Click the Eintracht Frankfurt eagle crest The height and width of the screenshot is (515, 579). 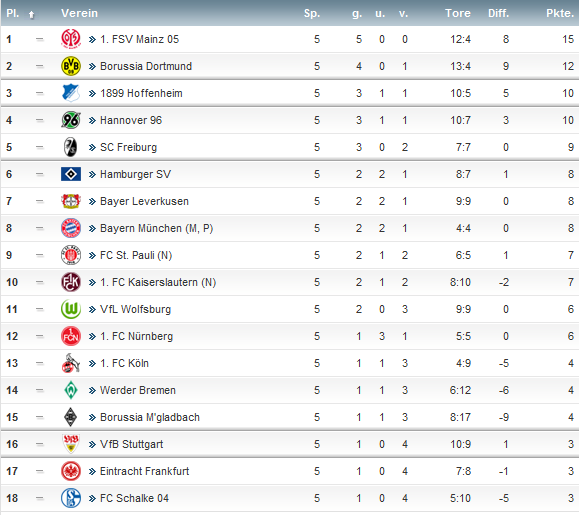click(x=71, y=471)
